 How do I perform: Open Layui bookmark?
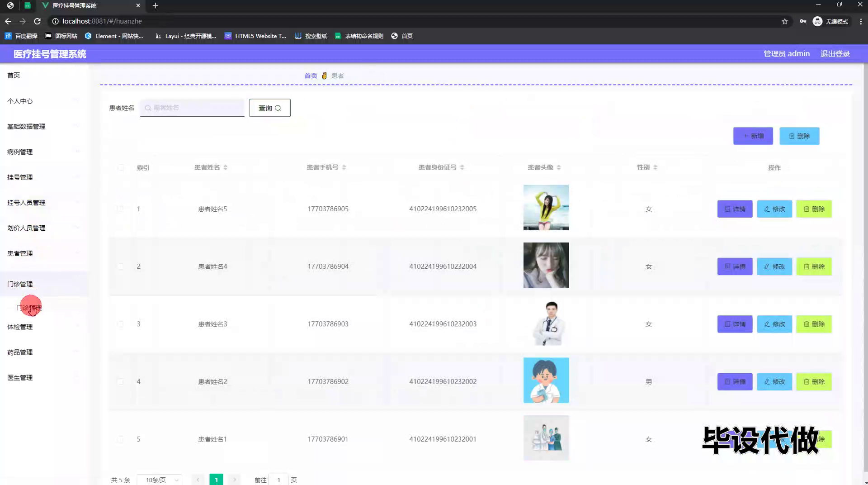pos(185,36)
